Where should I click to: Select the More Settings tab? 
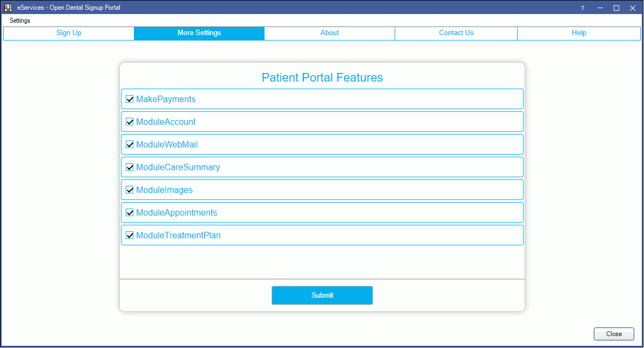(x=199, y=34)
